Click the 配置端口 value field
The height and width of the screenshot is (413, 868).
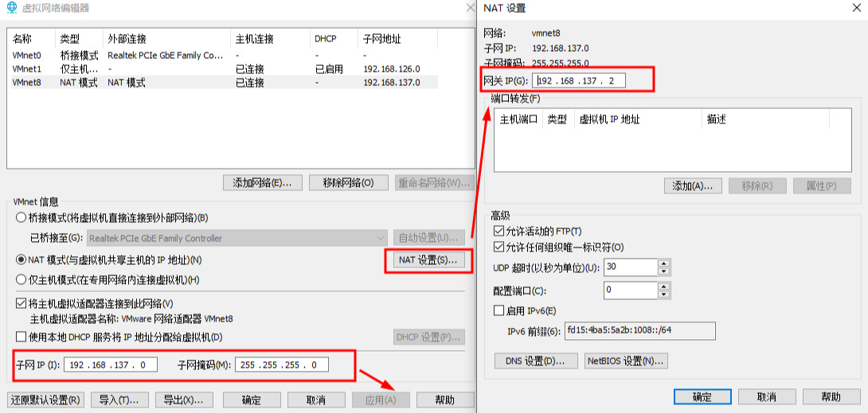pos(631,290)
